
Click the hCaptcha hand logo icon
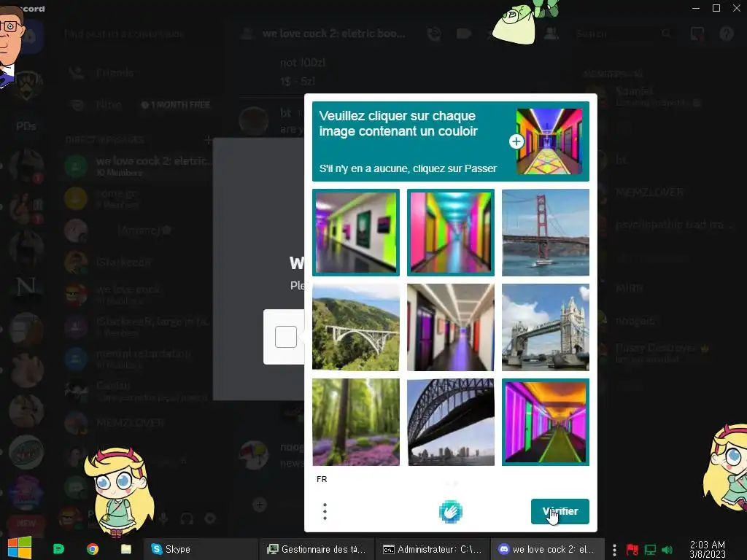pyautogui.click(x=450, y=512)
